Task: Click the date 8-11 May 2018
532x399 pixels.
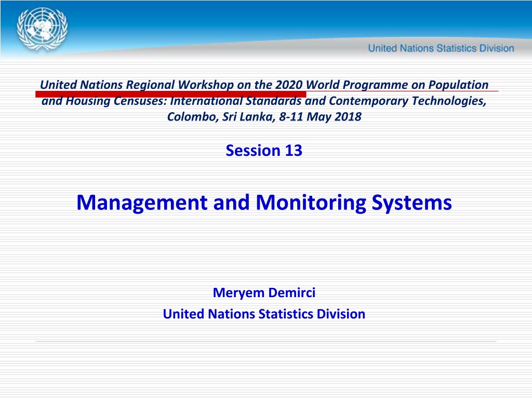Action: (x=320, y=117)
